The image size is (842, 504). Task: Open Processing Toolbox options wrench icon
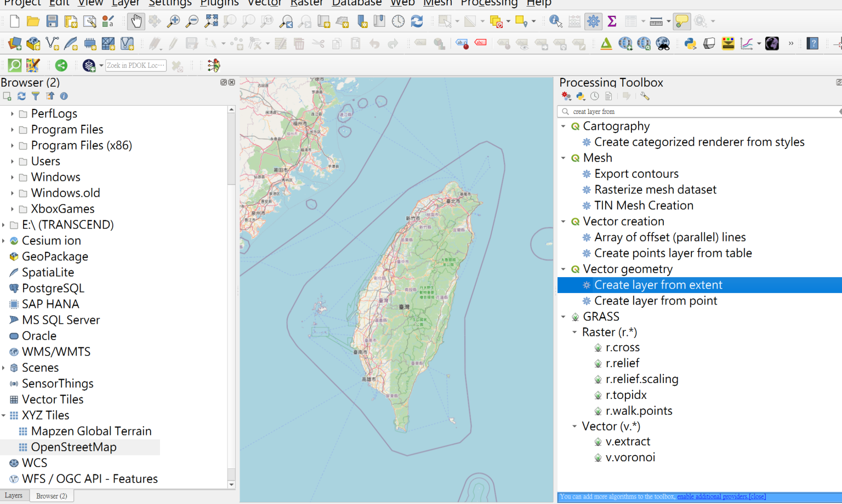tap(645, 96)
